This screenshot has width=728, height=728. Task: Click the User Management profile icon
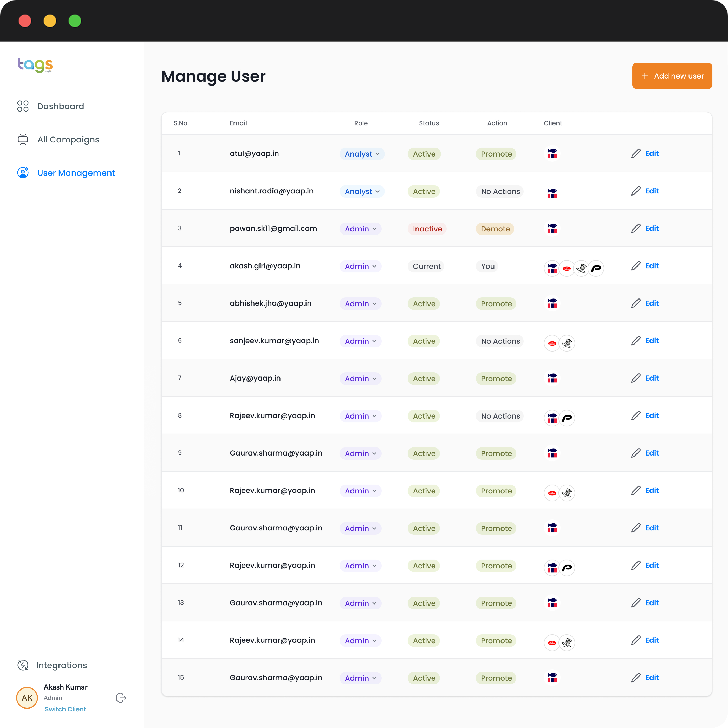click(23, 173)
